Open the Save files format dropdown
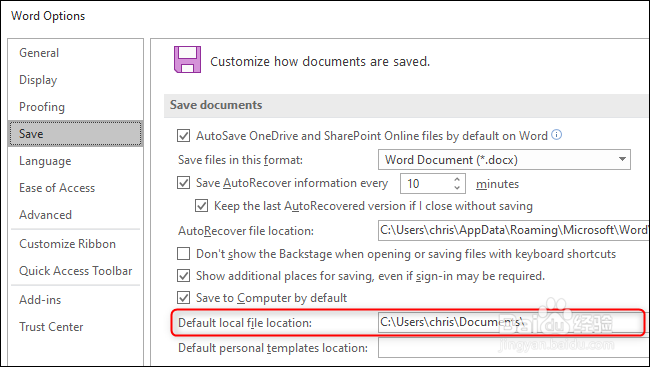The image size is (650, 367). pos(504,160)
